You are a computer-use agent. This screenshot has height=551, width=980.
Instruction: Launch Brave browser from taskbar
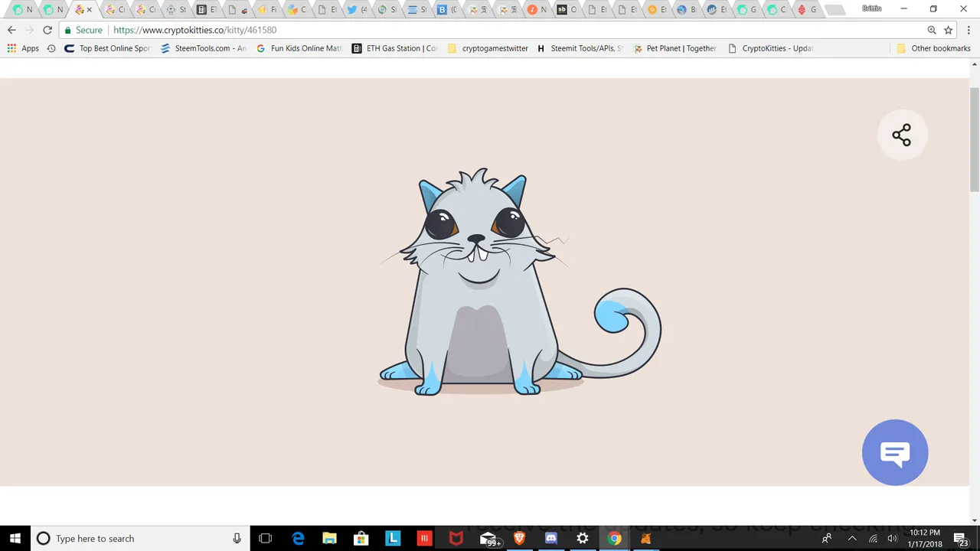tap(519, 538)
